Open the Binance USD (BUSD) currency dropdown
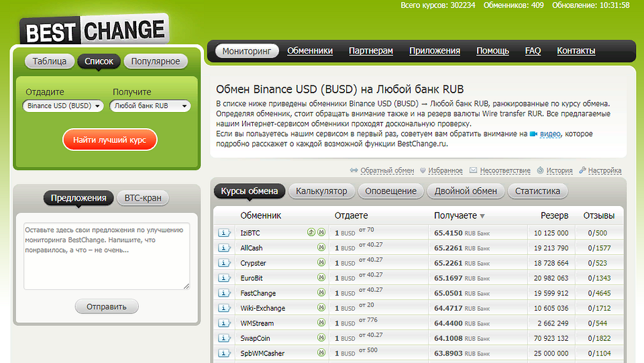This screenshot has height=363, width=644. tap(64, 106)
